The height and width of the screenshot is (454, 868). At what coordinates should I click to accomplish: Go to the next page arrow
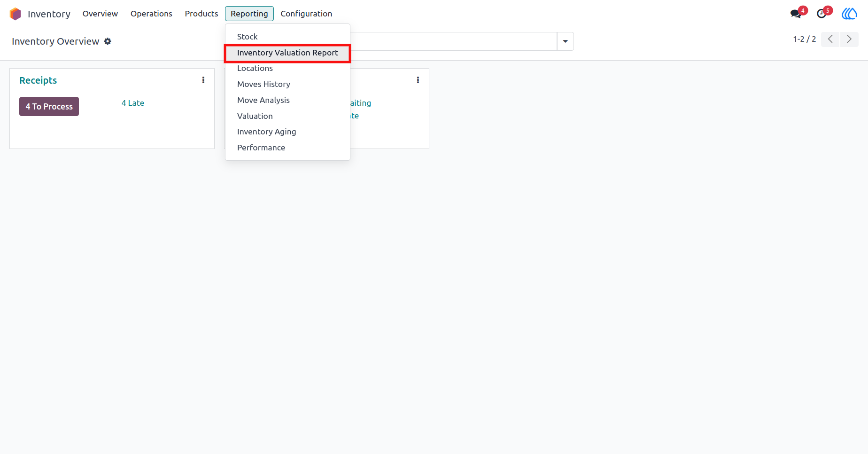coord(849,39)
